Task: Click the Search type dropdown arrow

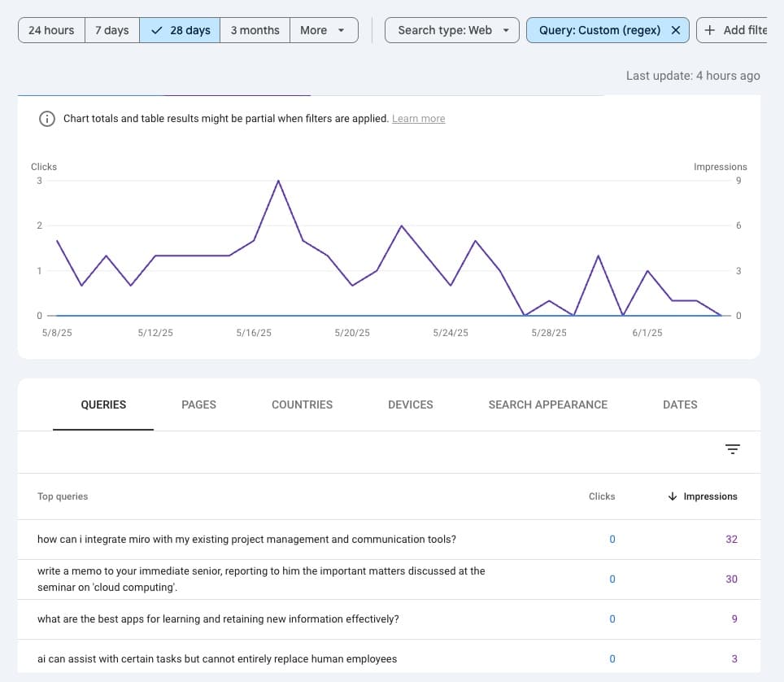Action: tap(506, 30)
